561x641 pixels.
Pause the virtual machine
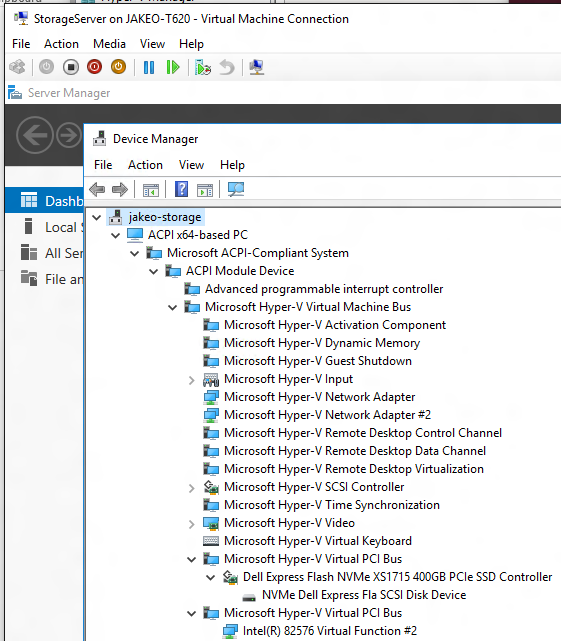[x=149, y=67]
